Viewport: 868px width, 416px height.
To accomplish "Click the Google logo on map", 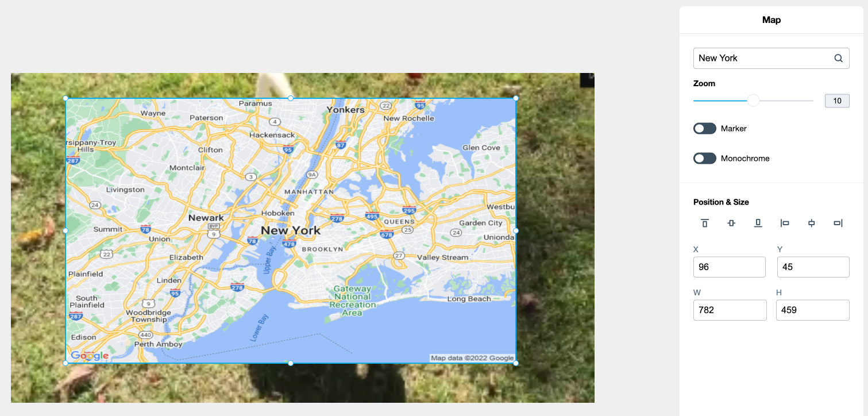I will click(90, 356).
